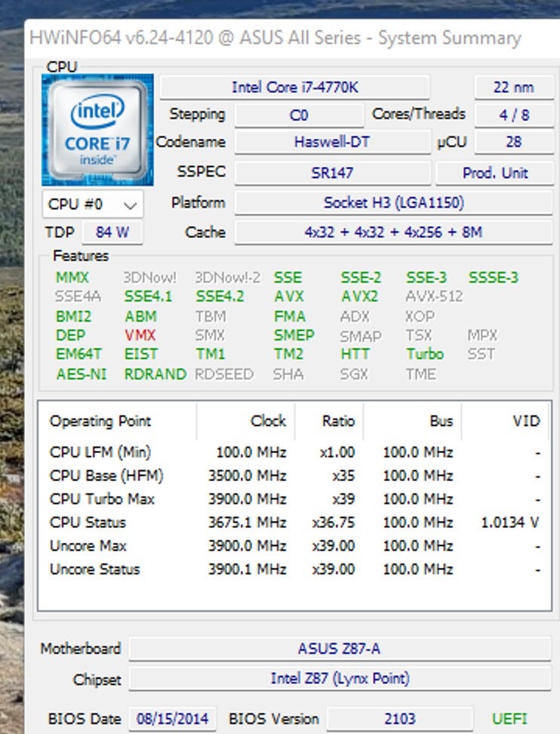Click the BIOS date 08/15/2014 field

coord(172,719)
